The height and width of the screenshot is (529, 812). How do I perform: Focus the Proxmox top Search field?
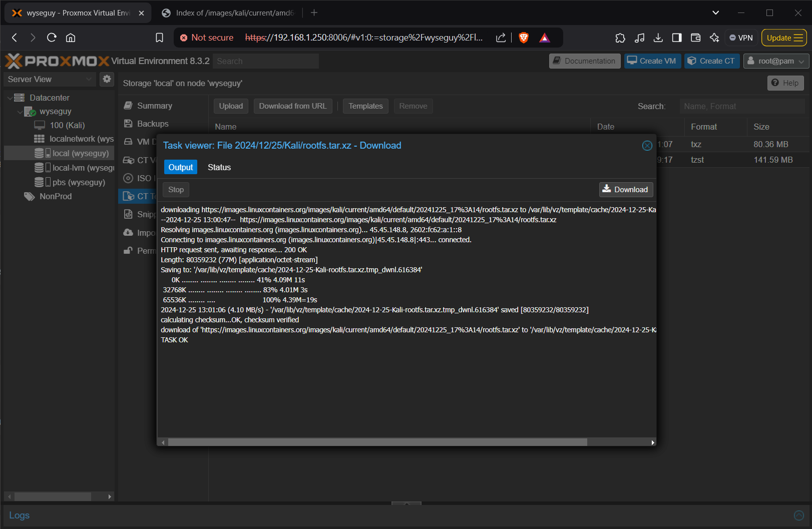[x=265, y=61]
